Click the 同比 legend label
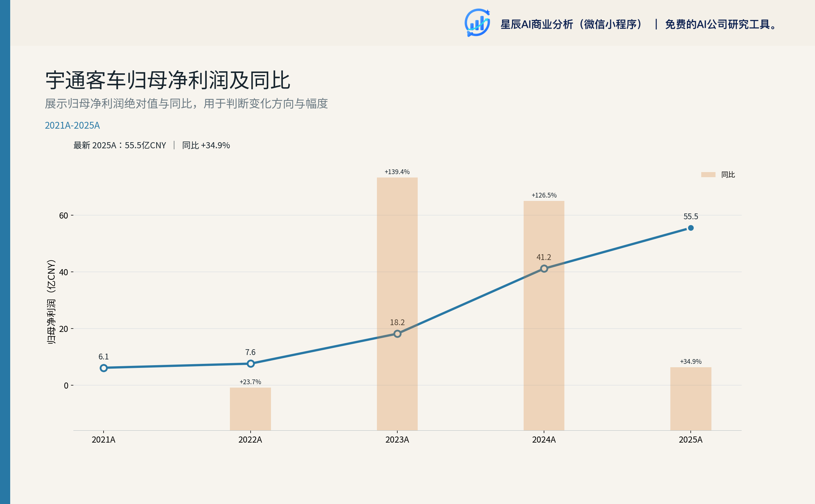This screenshot has height=504, width=815. [728, 174]
